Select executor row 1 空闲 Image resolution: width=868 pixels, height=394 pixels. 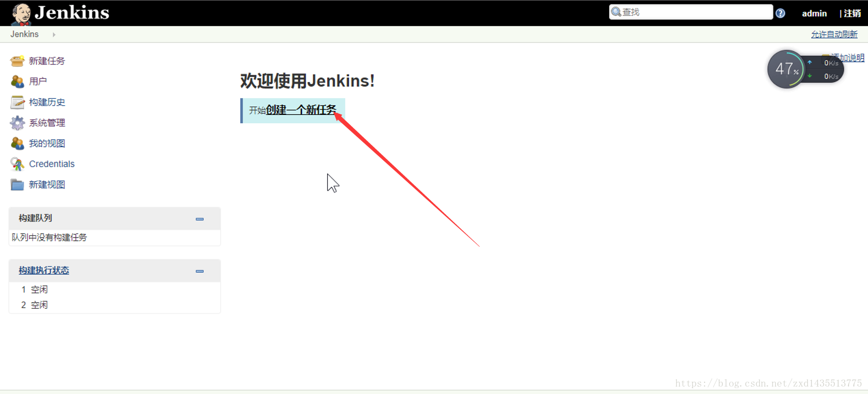click(35, 289)
